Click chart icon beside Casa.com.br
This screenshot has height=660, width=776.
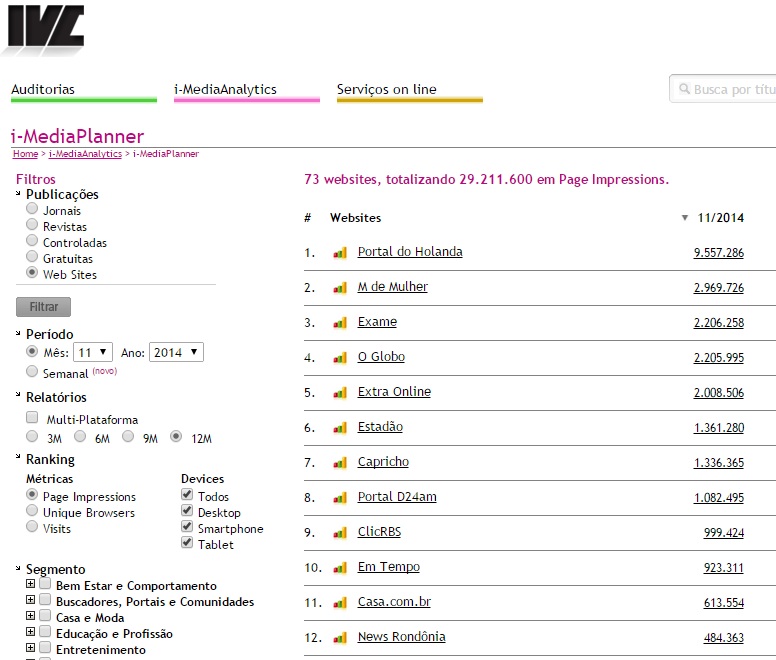point(340,603)
